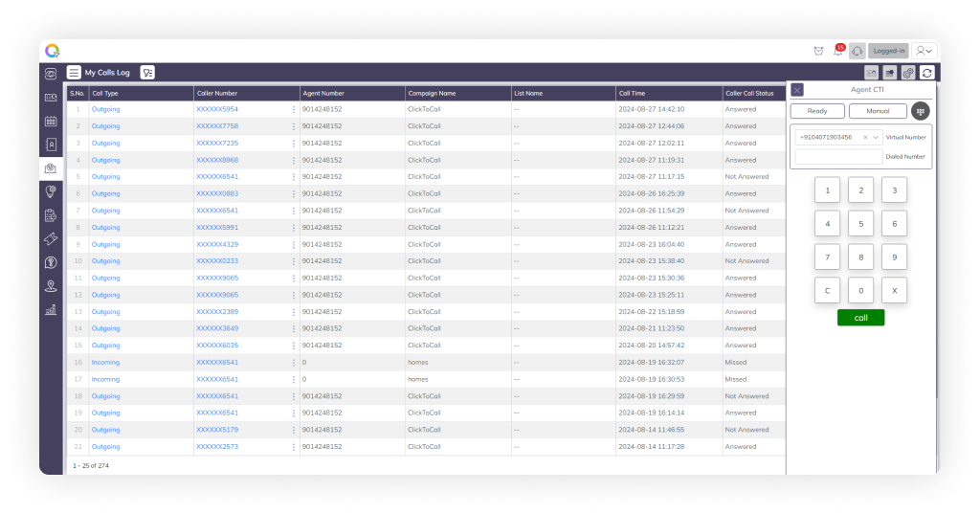Click the round dial pad icon in Agent CTI
Screen dimensions: 980x514
coord(920,111)
